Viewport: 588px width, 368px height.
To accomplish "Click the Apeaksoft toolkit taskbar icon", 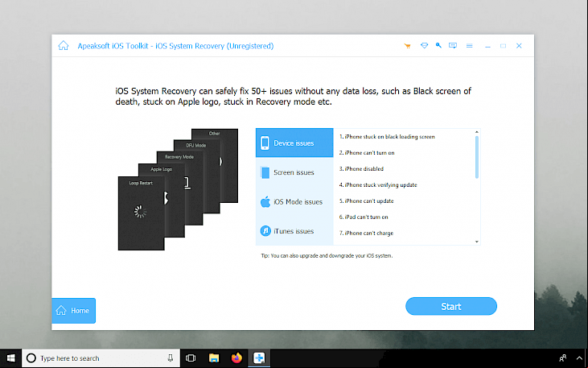I will coord(259,358).
